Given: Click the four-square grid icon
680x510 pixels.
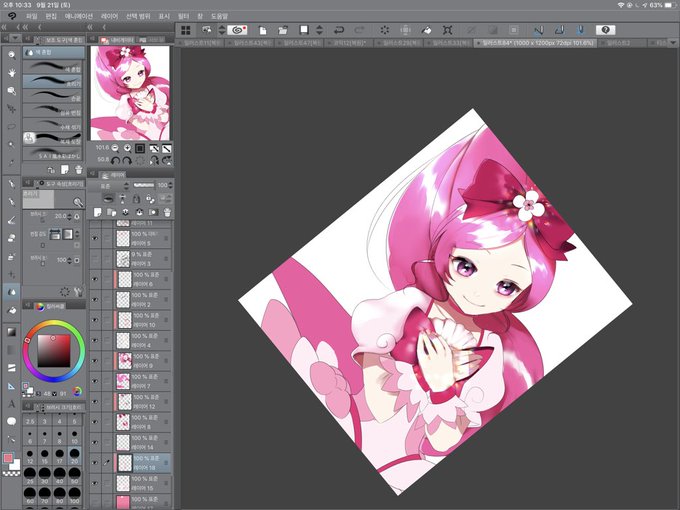Looking at the screenshot, I should (x=186, y=30).
